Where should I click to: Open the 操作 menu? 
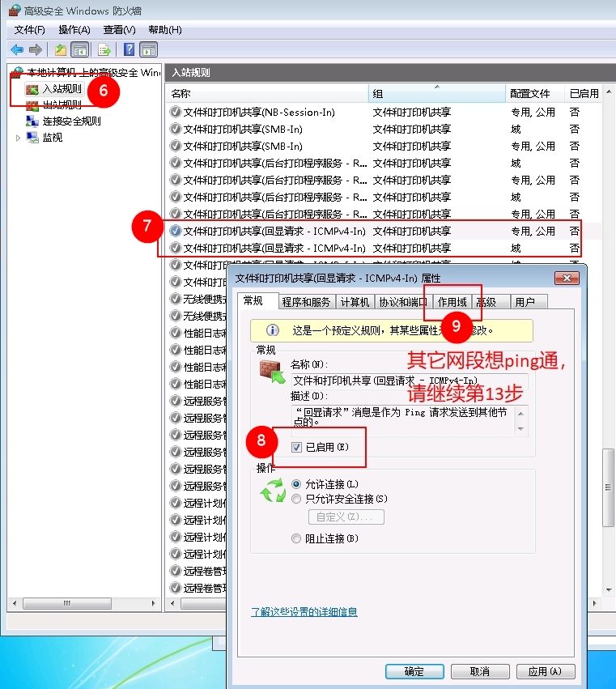pos(74,30)
